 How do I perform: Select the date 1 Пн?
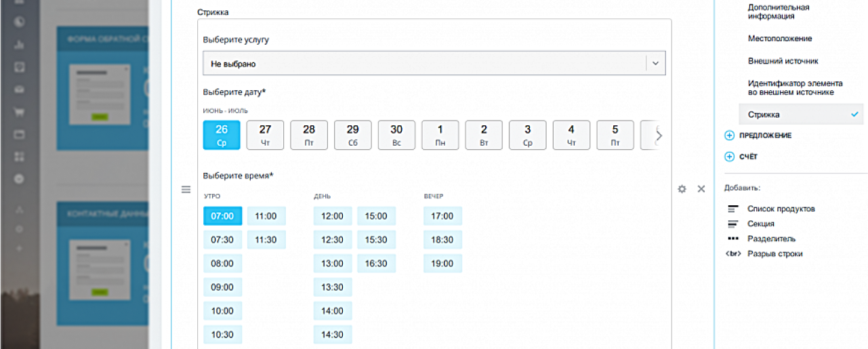[440, 135]
